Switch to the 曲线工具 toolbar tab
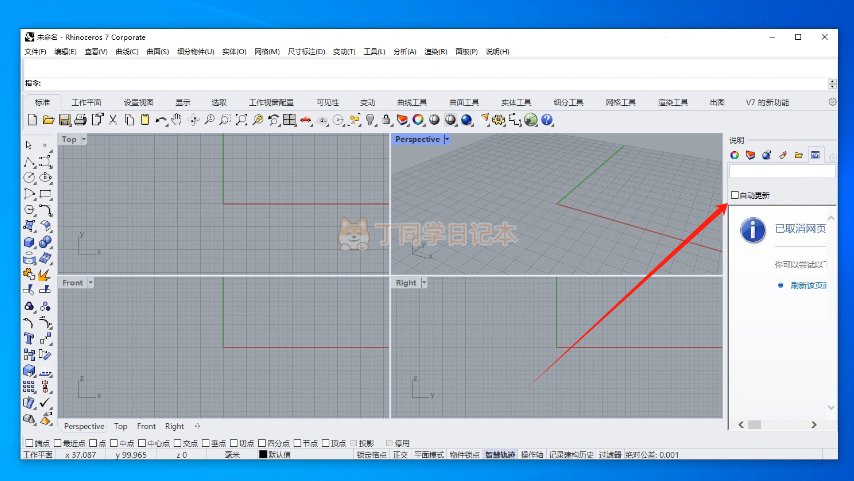 point(411,102)
